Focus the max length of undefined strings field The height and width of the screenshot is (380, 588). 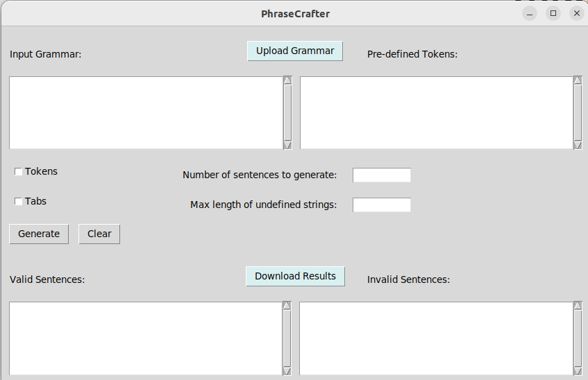pos(381,205)
